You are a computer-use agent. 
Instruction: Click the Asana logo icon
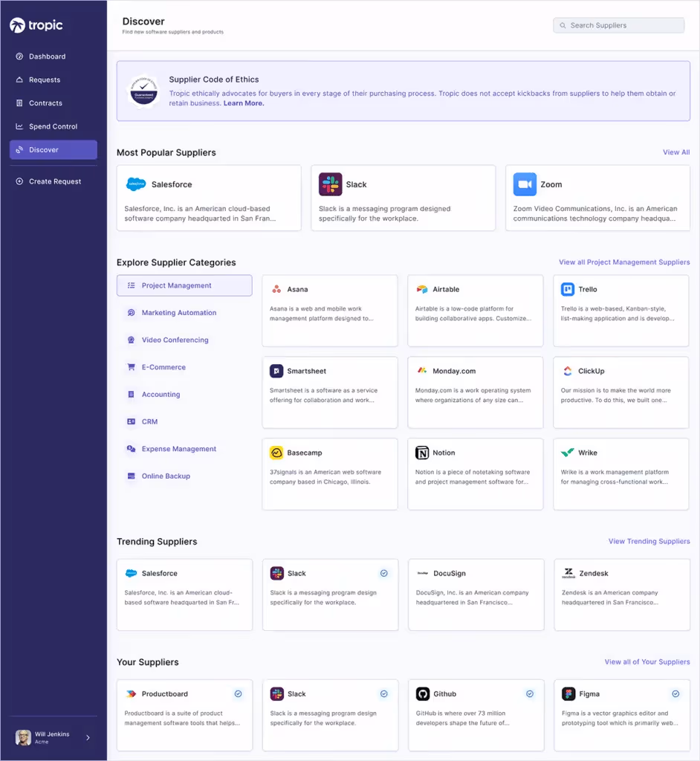tap(276, 289)
